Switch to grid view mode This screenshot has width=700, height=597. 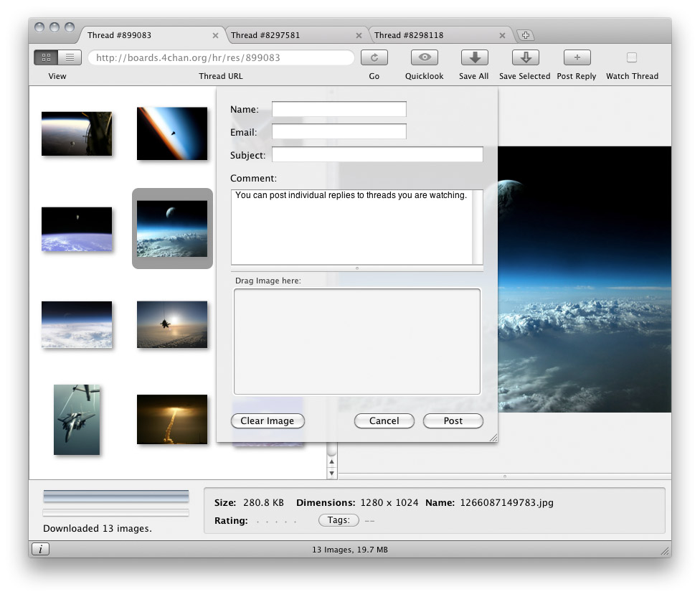(46, 57)
